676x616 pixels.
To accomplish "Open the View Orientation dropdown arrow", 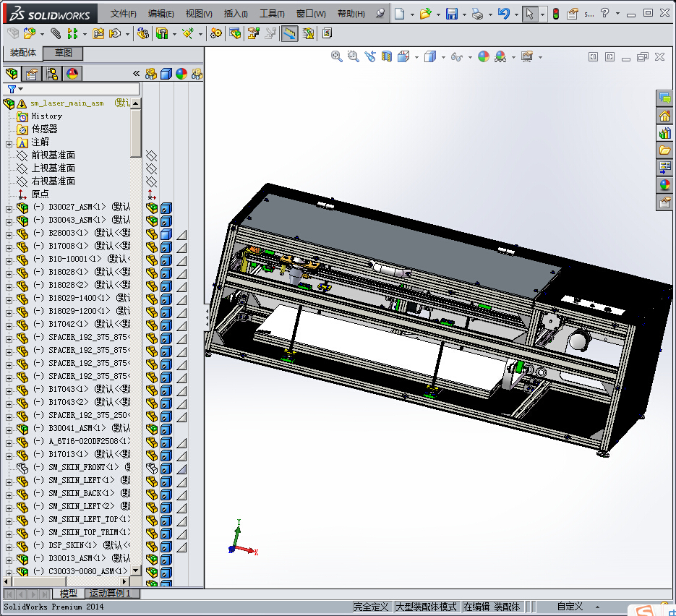I will (x=416, y=57).
